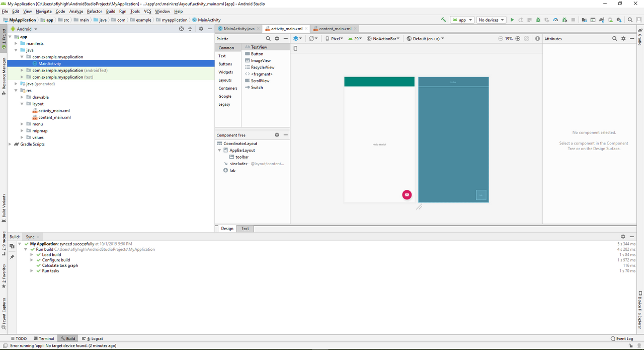
Task: Open the TODO tool window
Action: pos(19,338)
